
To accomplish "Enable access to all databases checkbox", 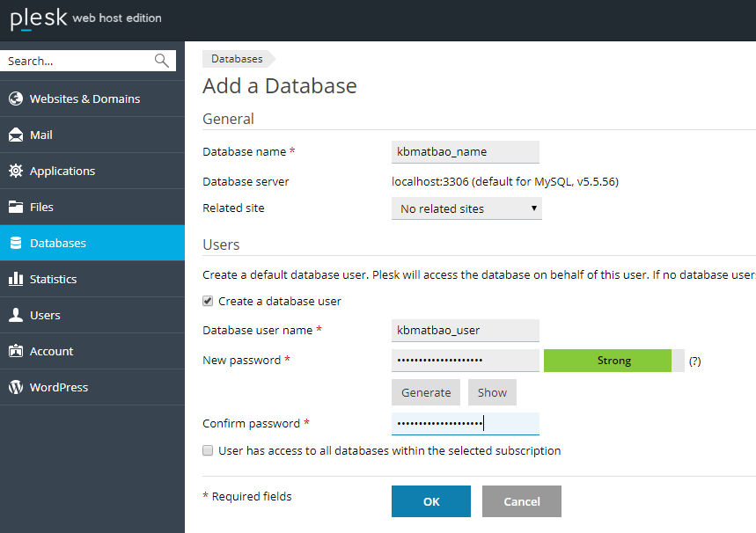I will click(208, 450).
